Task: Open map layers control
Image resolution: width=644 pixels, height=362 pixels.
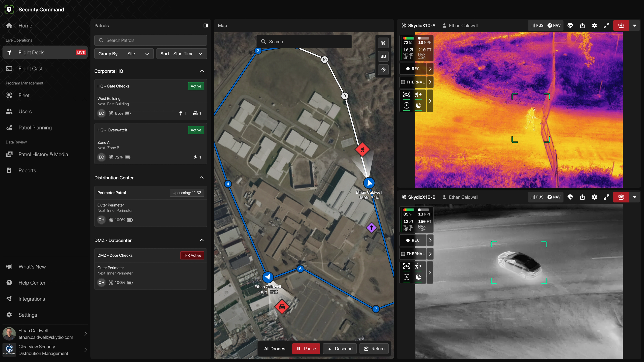Action: pyautogui.click(x=383, y=43)
